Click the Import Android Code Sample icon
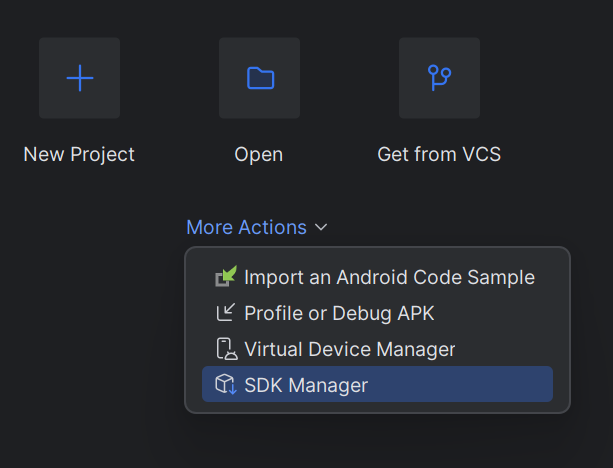Screen dimensions: 613x468 [x=226, y=277]
